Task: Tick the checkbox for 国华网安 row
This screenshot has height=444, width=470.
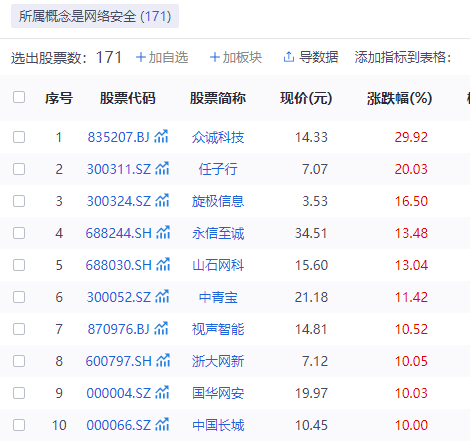Action: click(x=19, y=393)
